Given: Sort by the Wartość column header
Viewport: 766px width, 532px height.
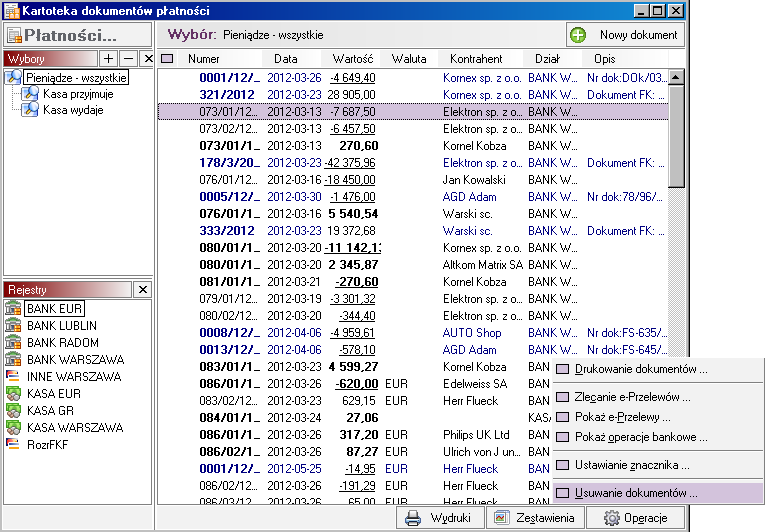Looking at the screenshot, I should [x=353, y=59].
